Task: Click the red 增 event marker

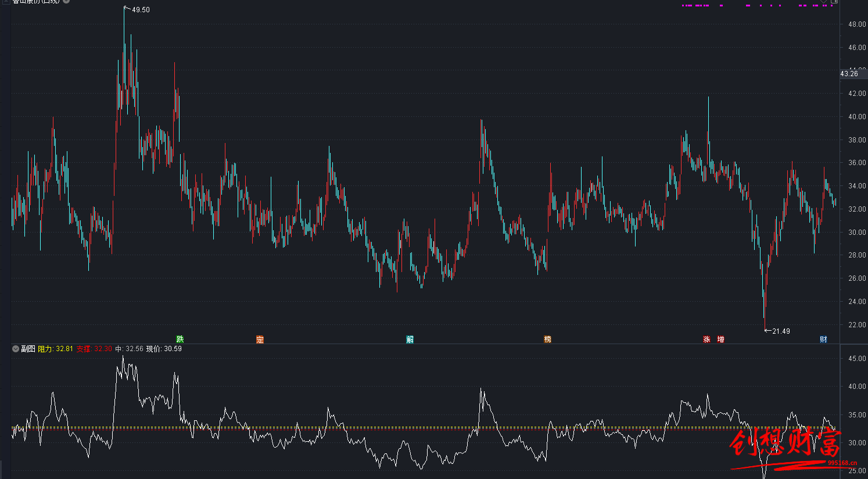Action: point(720,339)
